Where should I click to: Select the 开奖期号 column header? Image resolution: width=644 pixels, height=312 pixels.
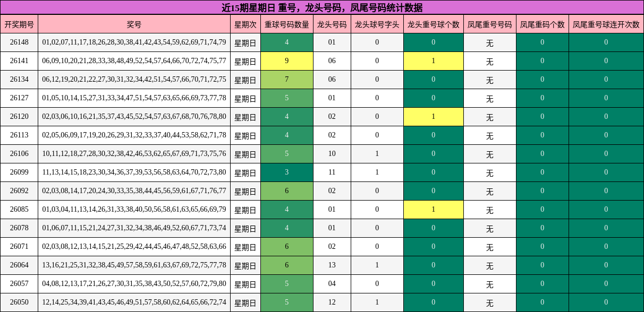19,24
